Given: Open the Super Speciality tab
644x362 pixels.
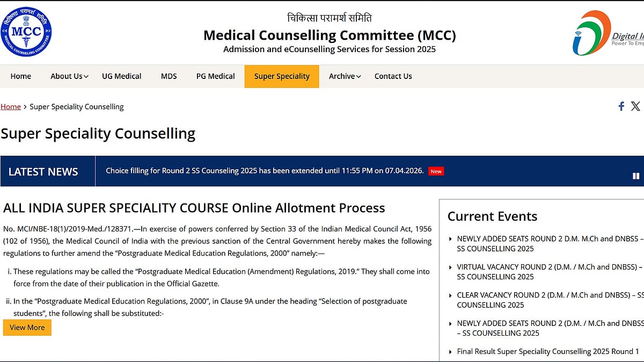Looking at the screenshot, I should tap(282, 76).
